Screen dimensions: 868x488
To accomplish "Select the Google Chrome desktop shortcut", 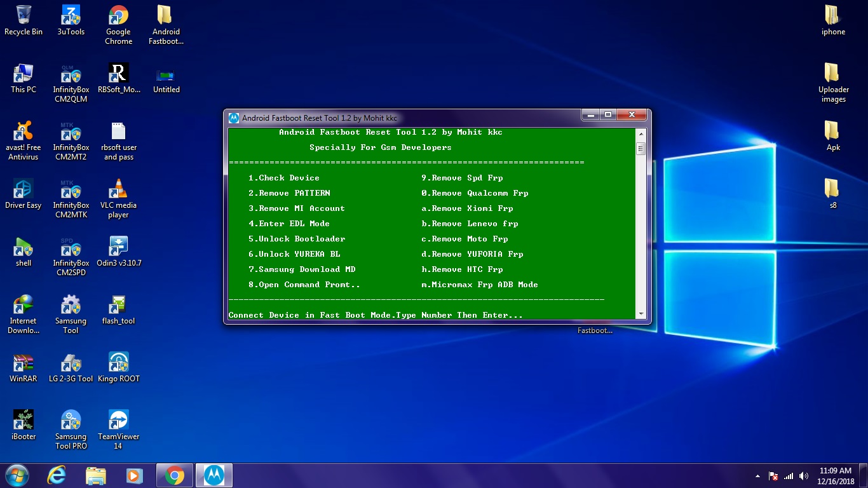I will (x=118, y=25).
